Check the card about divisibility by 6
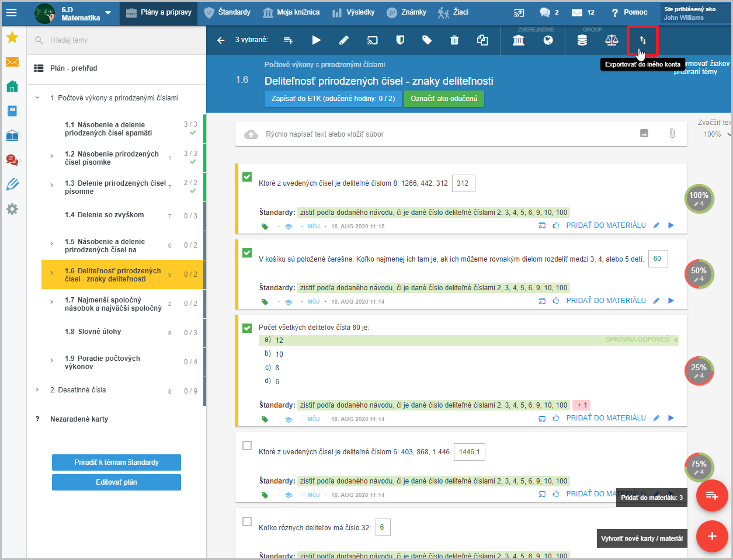733x560 pixels. (x=247, y=446)
